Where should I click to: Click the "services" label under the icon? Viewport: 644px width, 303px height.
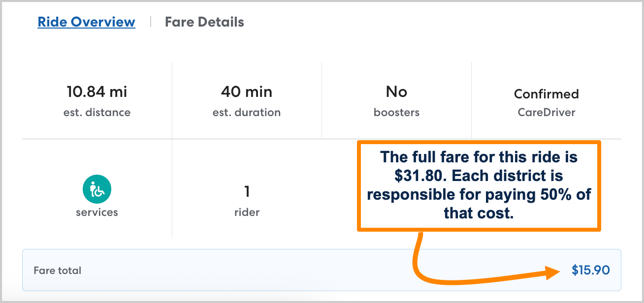point(97,212)
